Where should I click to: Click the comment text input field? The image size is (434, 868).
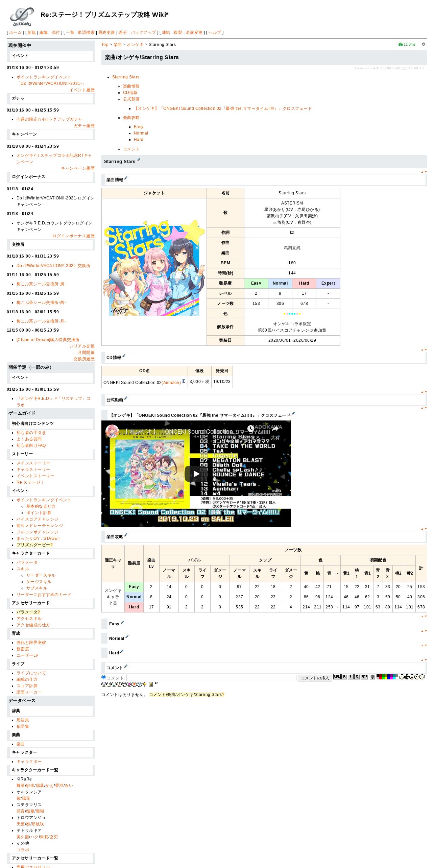click(x=211, y=678)
